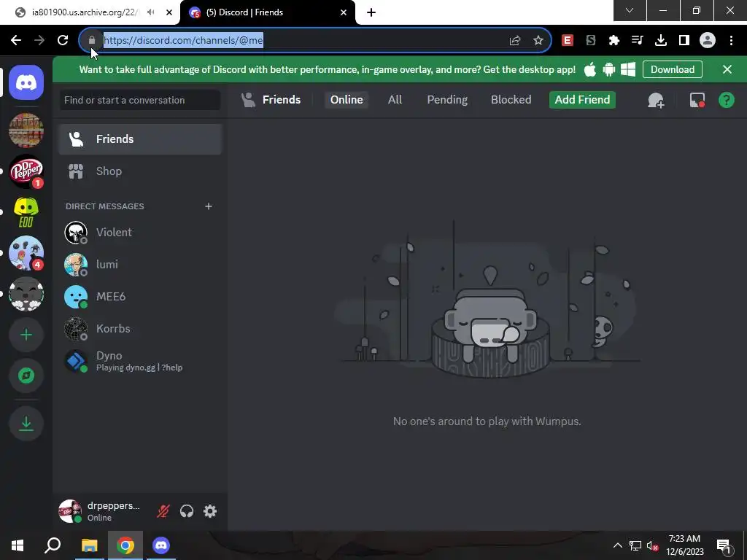The height and width of the screenshot is (560, 747).
Task: Open direct message with Korrbs
Action: tap(140, 329)
